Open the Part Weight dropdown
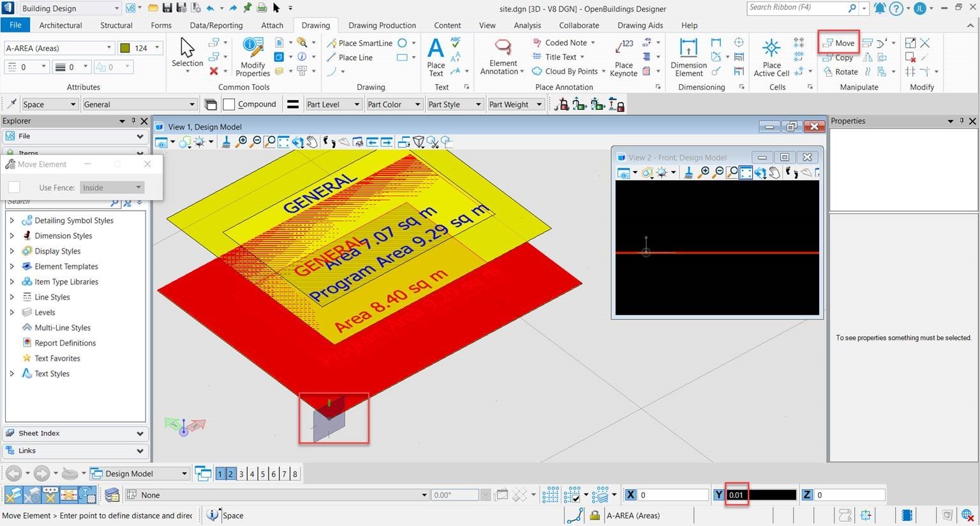980x526 pixels. click(x=516, y=104)
